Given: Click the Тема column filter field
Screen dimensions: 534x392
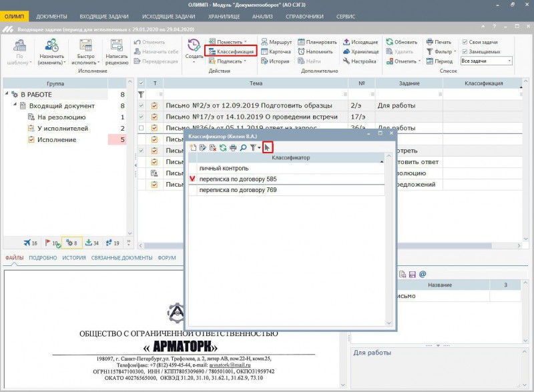Looking at the screenshot, I should click(x=256, y=94).
